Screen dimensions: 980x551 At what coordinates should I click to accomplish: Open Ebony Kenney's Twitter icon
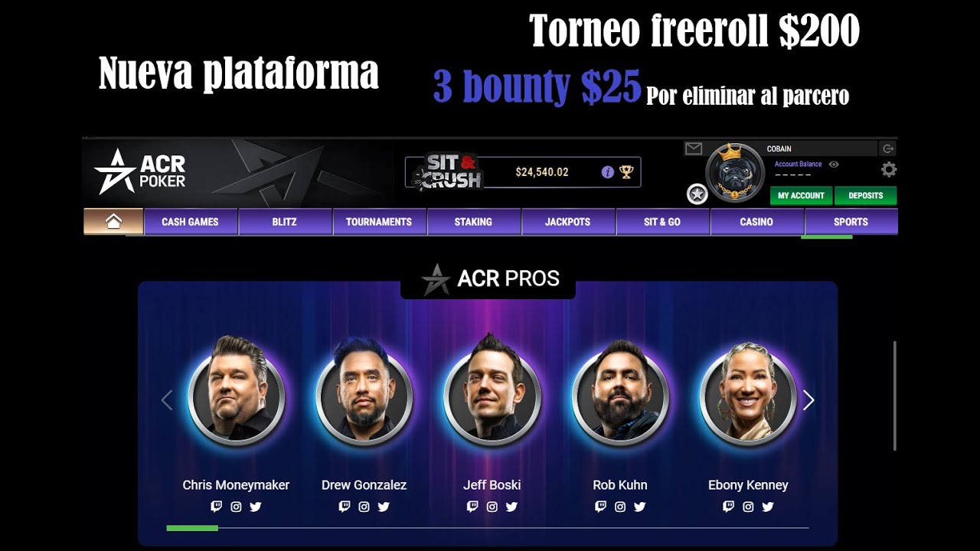tap(768, 507)
